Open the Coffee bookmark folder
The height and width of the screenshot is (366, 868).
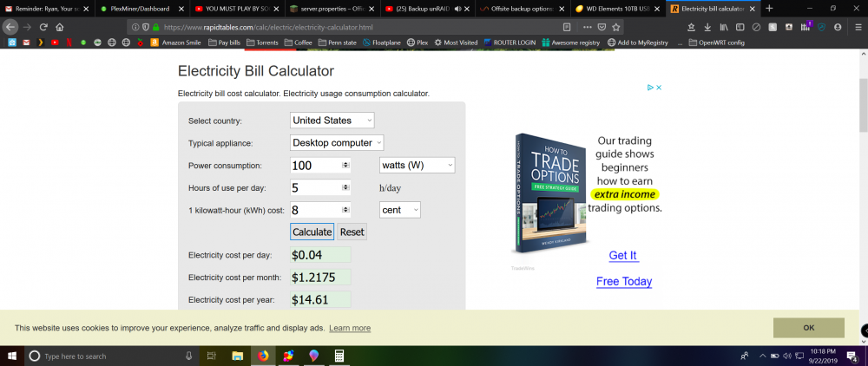click(x=298, y=42)
